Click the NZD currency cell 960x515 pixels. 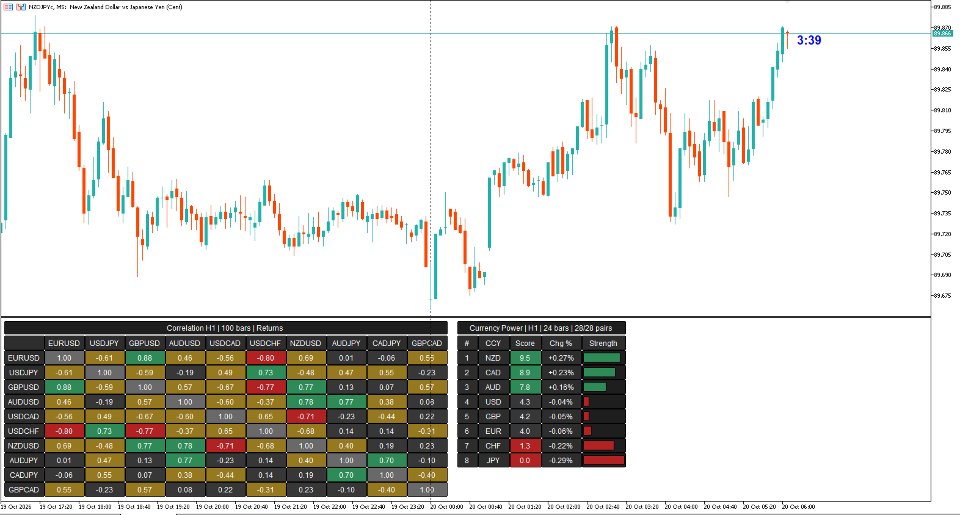[x=493, y=358]
